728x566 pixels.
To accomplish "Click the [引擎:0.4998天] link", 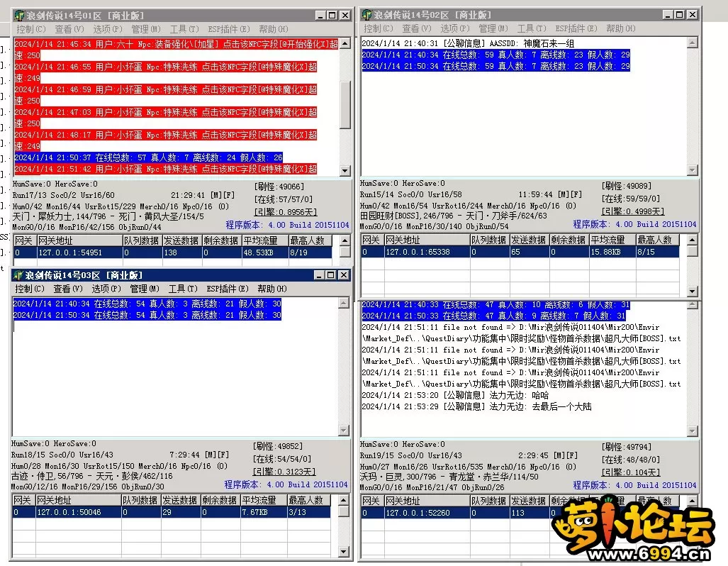I will click(x=633, y=211).
